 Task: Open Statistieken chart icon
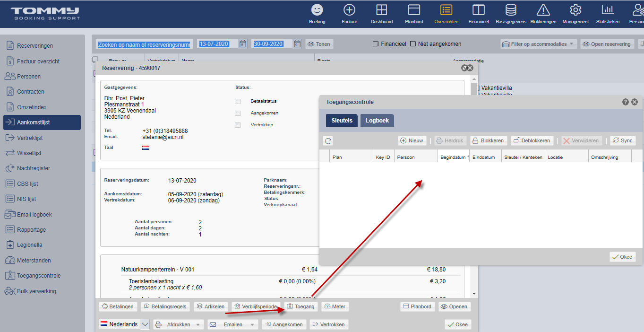[x=608, y=14]
